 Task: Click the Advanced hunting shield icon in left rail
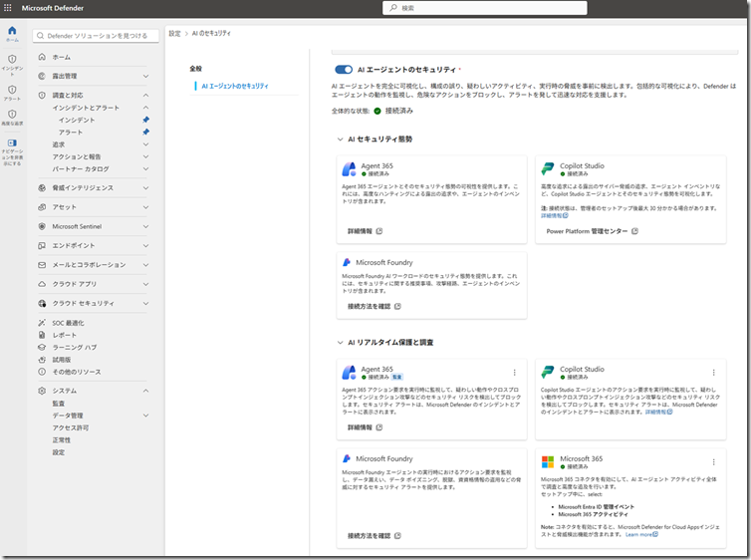coord(13,114)
